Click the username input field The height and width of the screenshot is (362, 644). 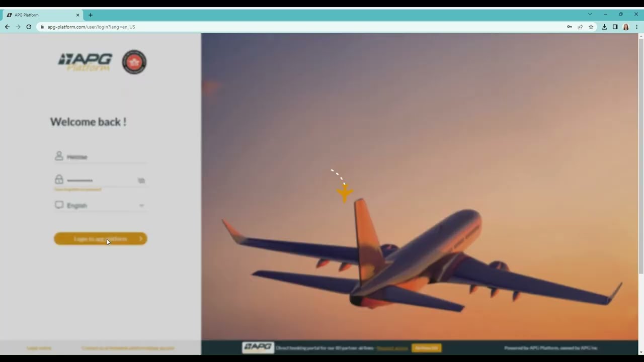pyautogui.click(x=101, y=157)
